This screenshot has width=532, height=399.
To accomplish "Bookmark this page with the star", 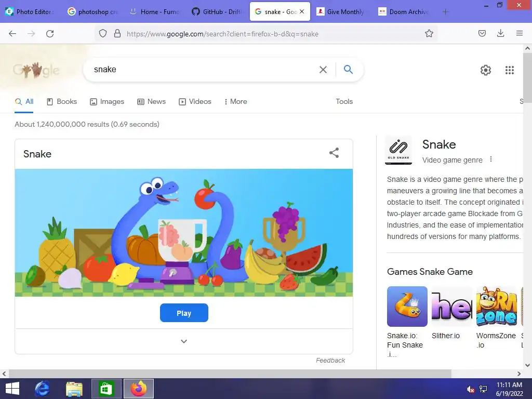I will 429,34.
